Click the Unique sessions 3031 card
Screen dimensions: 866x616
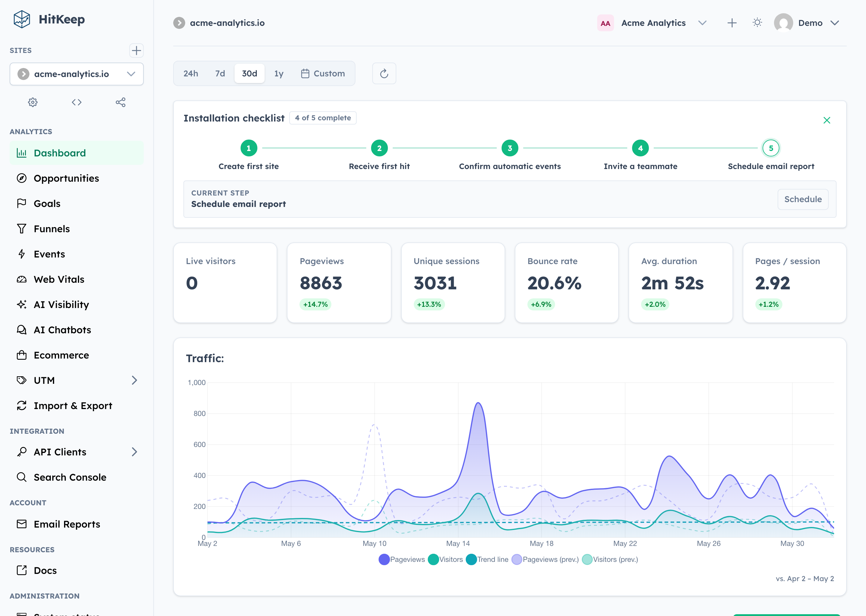click(453, 283)
